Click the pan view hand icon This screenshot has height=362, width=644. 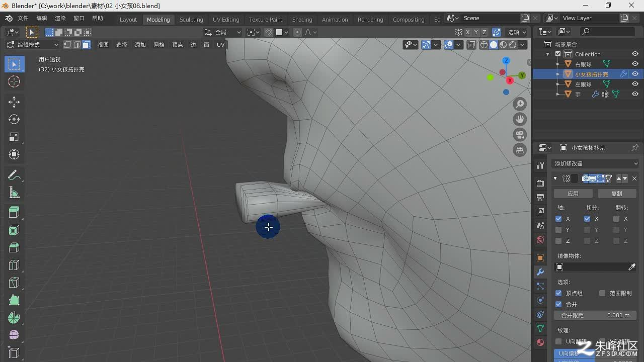tap(520, 119)
